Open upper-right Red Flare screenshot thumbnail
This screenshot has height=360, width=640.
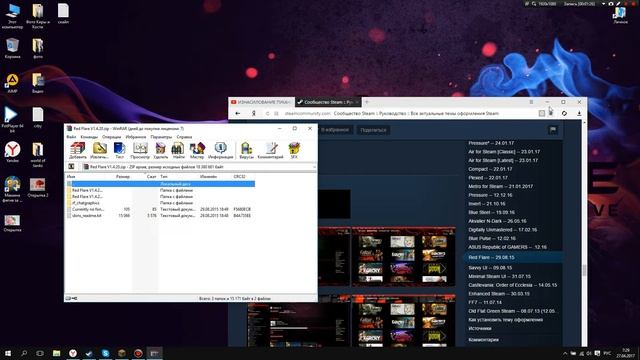404,257
